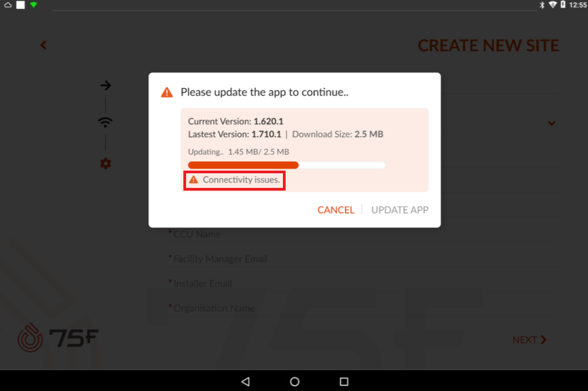588x391 pixels.
Task: Open the gear settings step icon
Action: coord(105,164)
